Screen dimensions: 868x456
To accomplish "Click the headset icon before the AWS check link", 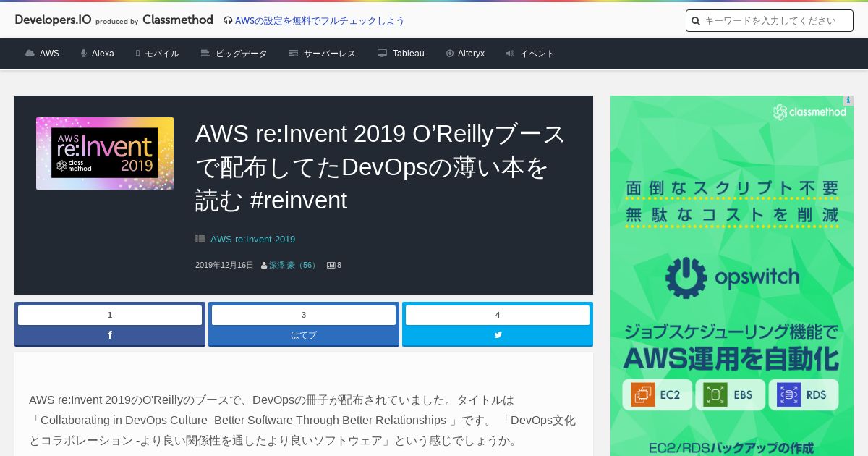I will [x=228, y=21].
